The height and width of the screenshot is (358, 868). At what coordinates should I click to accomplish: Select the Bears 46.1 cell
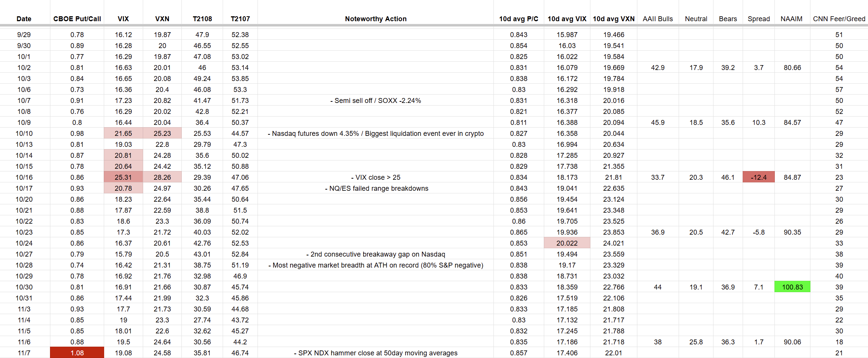pos(728,177)
